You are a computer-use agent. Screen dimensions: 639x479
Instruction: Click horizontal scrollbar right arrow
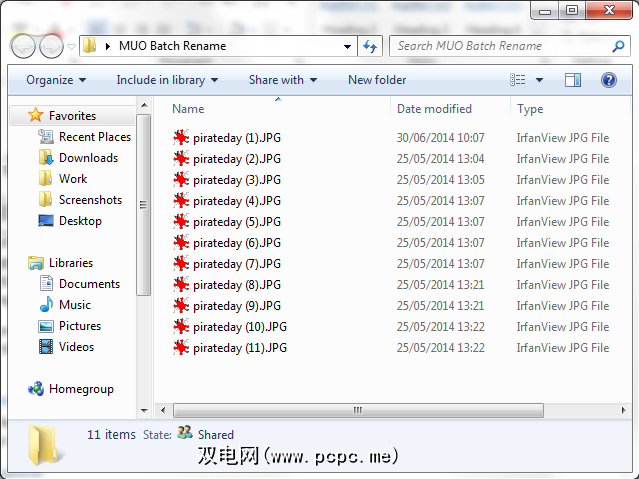[623, 410]
